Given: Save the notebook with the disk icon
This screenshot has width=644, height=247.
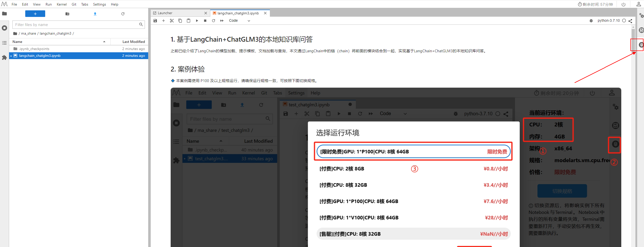Looking at the screenshot, I should click(155, 21).
